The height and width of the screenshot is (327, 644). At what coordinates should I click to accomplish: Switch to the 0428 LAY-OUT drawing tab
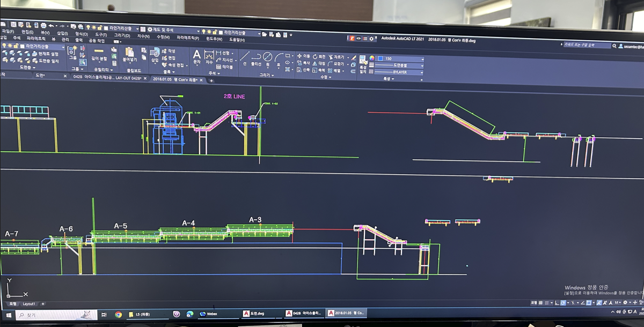tap(108, 78)
